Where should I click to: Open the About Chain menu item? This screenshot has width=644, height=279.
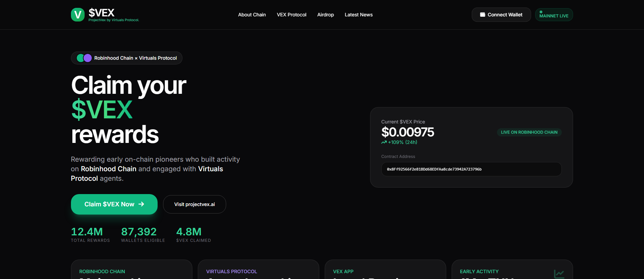click(x=252, y=15)
